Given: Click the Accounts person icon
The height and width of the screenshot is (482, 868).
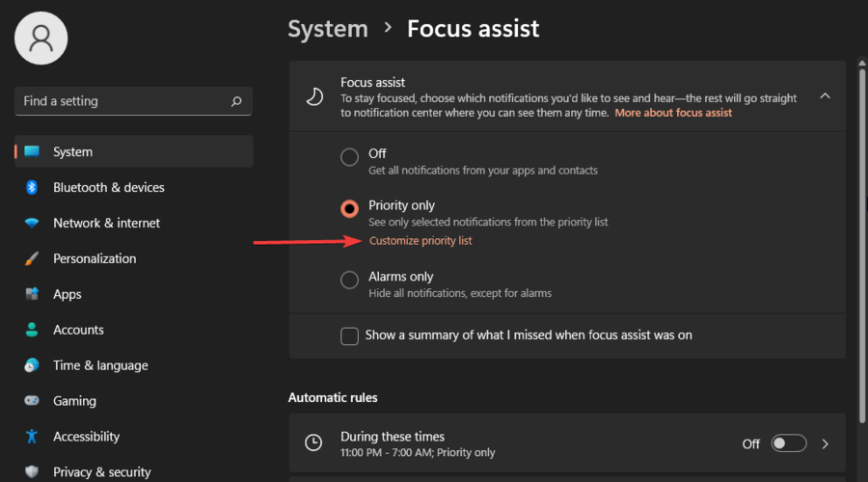Looking at the screenshot, I should click(32, 330).
